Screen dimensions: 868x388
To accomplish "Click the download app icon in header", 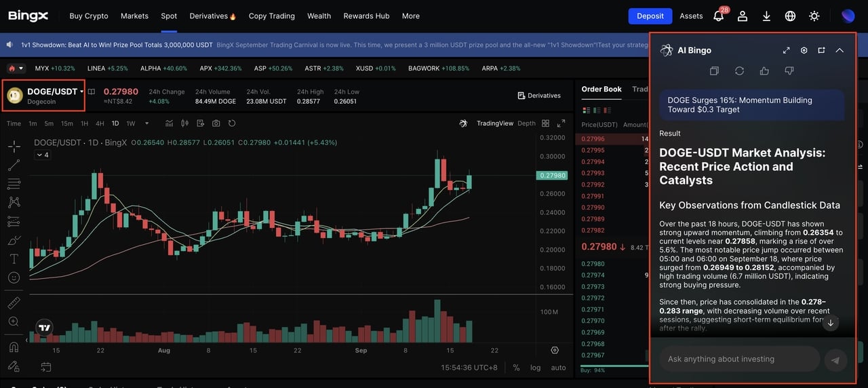I will pos(766,16).
